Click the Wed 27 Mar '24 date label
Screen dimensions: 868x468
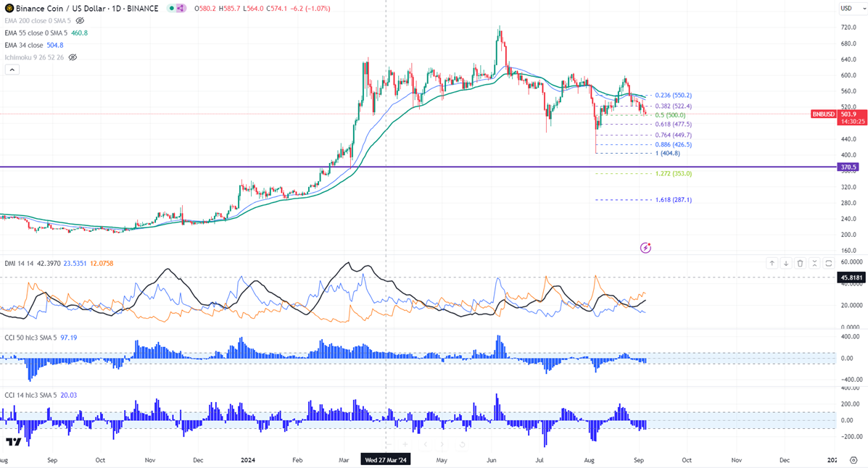click(386, 460)
